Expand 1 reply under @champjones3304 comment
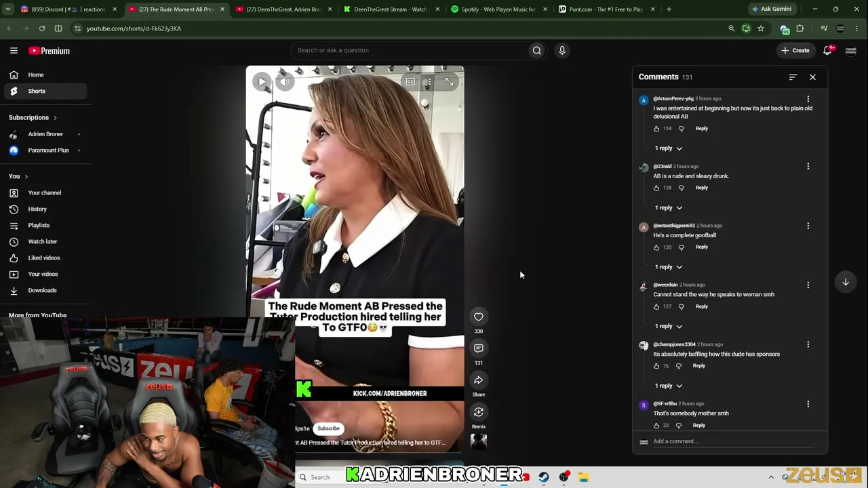The image size is (868, 488). [669, 386]
